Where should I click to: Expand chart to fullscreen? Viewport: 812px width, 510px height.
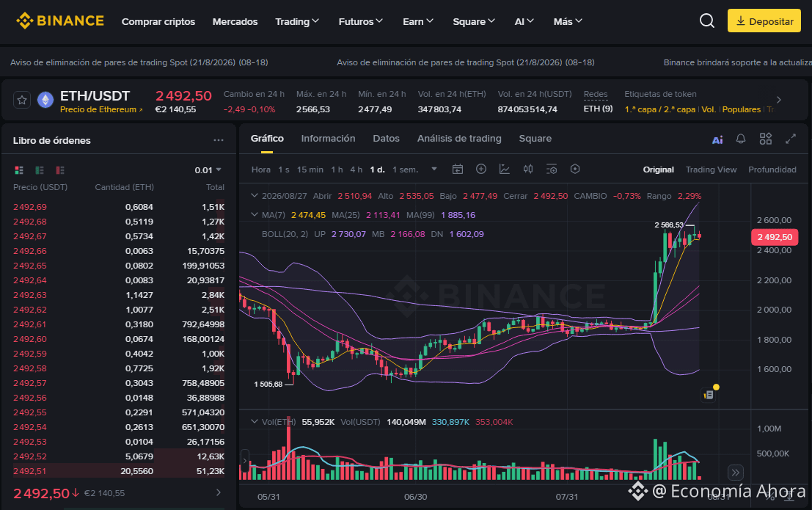pyautogui.click(x=790, y=139)
